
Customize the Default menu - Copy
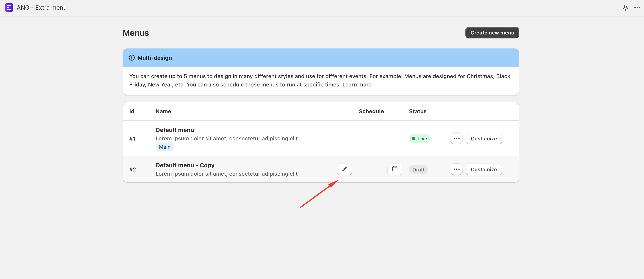[483, 169]
